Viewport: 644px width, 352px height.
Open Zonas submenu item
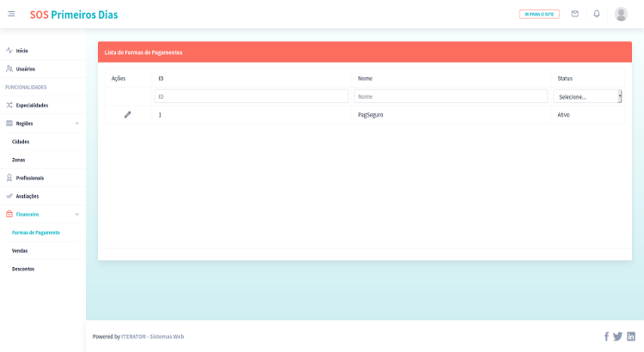tap(19, 160)
